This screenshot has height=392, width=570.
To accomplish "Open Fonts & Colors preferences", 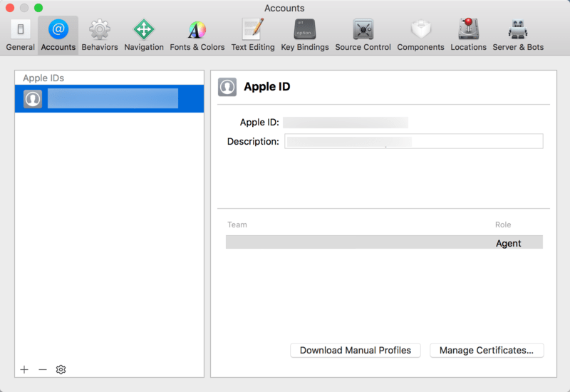I will click(197, 35).
